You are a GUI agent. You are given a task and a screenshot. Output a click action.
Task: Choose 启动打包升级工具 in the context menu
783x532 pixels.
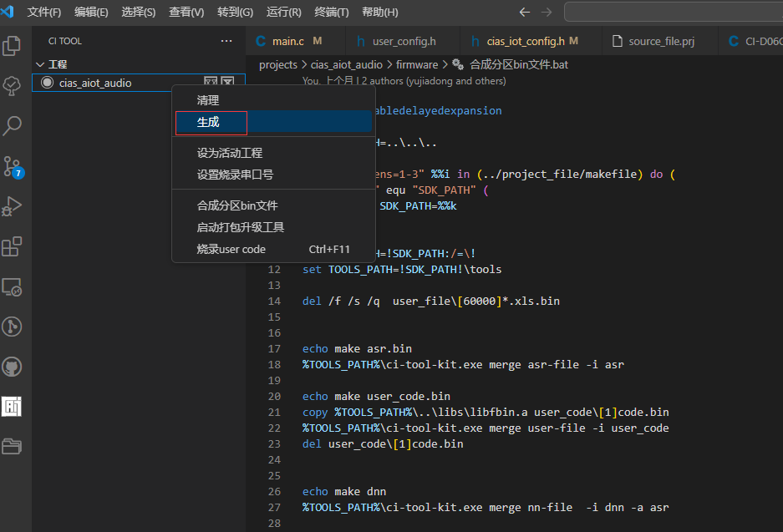pyautogui.click(x=273, y=227)
